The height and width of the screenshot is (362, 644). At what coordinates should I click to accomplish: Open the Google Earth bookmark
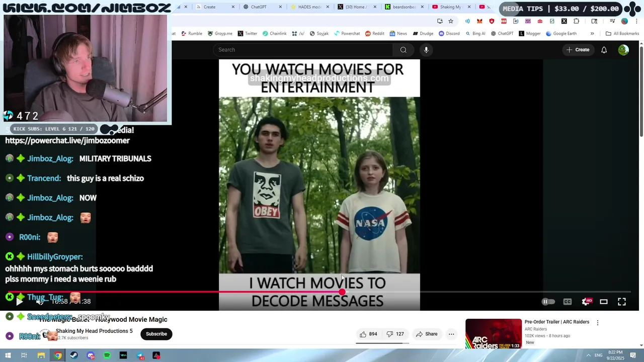(x=561, y=34)
